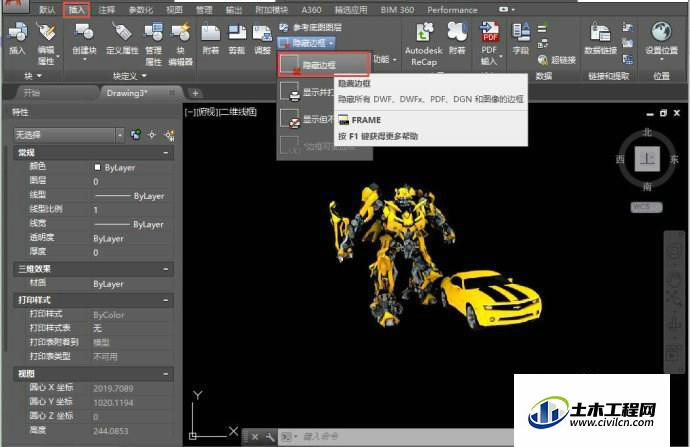Click ViewCube compass 东 direction
Screen dimensions: 690x447
(x=674, y=159)
